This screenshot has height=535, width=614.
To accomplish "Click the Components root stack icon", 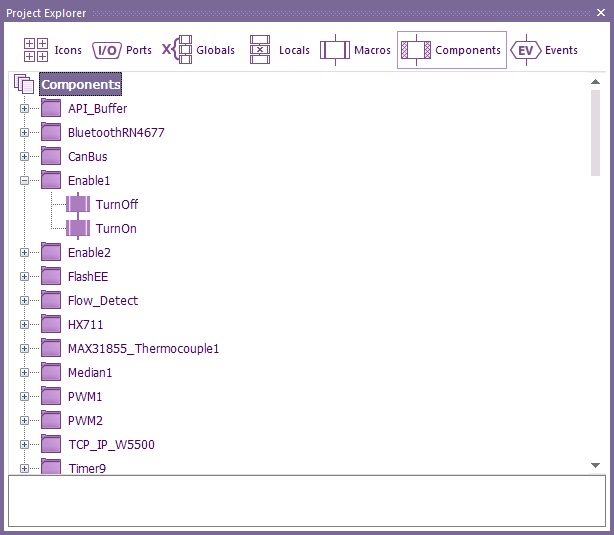I will click(25, 85).
